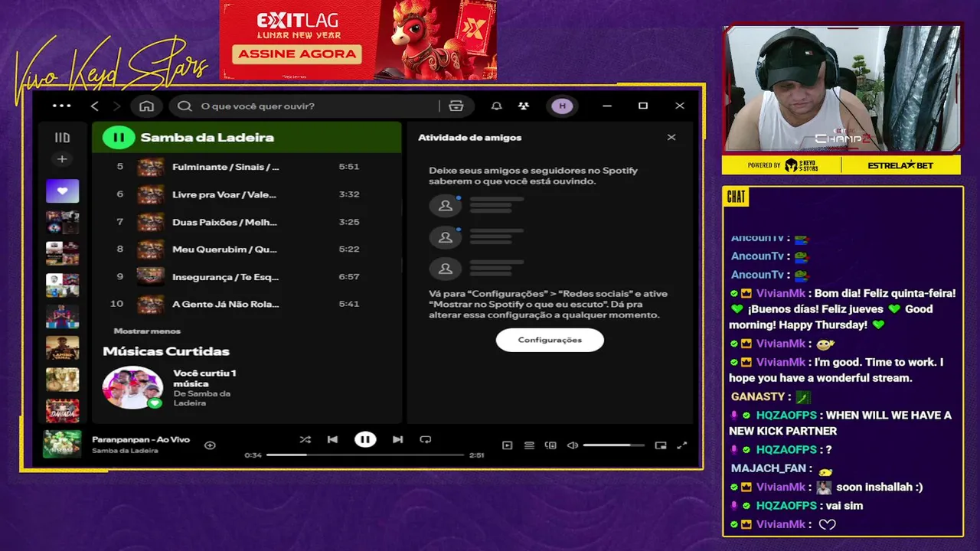The height and width of the screenshot is (551, 980).
Task: Toggle the friend activity people icon
Action: coord(524,106)
